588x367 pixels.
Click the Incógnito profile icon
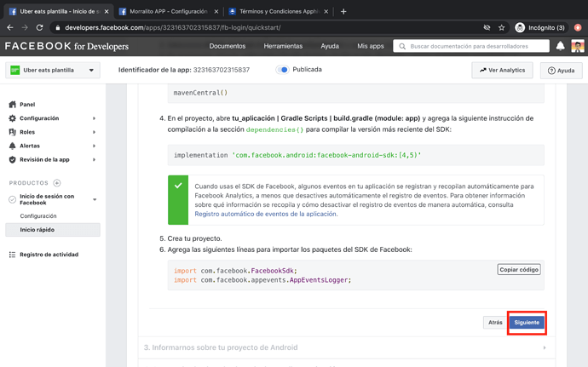point(520,27)
